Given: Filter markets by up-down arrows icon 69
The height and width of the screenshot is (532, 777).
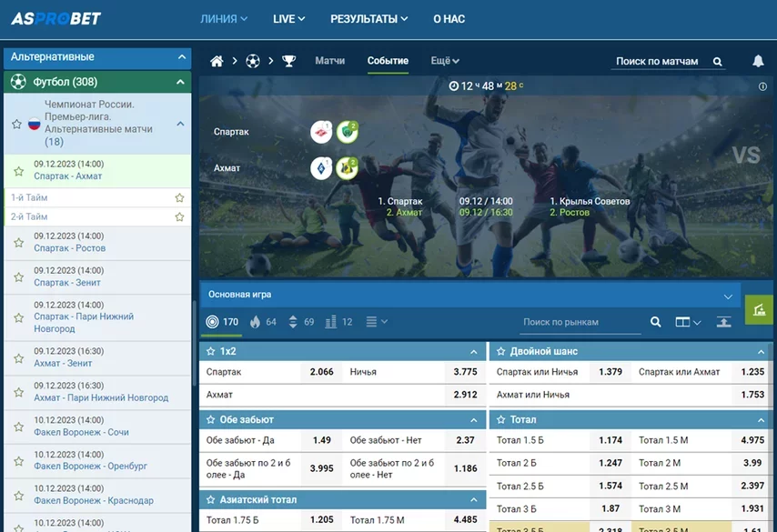Looking at the screenshot, I should click(x=301, y=322).
